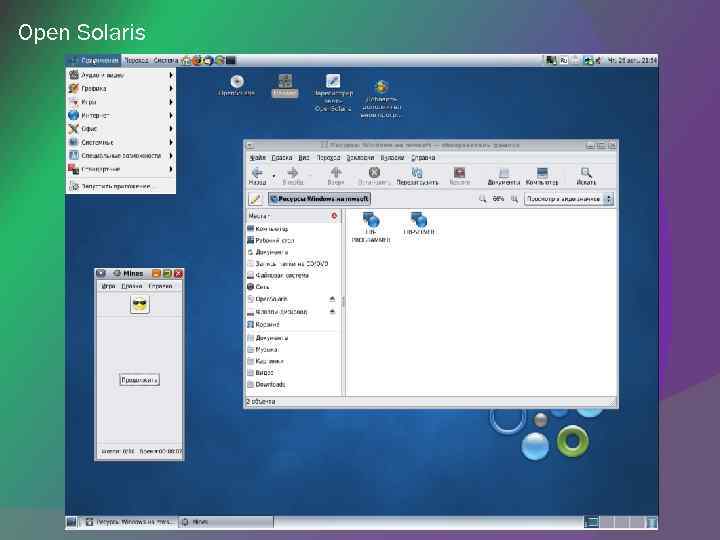The height and width of the screenshot is (540, 720).
Task: Open the Справка menu in Mines
Action: pyautogui.click(x=160, y=286)
